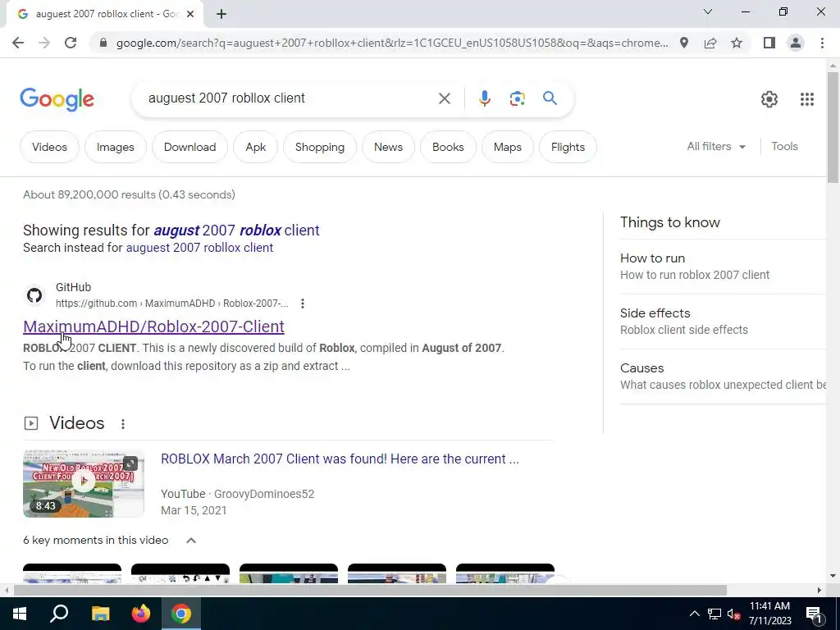Select the Maps filter chip

click(x=507, y=147)
